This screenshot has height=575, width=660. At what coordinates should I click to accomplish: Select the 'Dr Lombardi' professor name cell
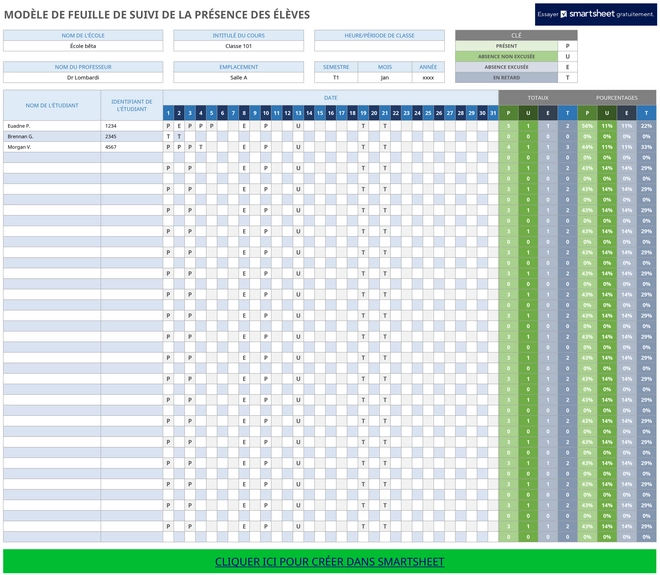(83, 77)
